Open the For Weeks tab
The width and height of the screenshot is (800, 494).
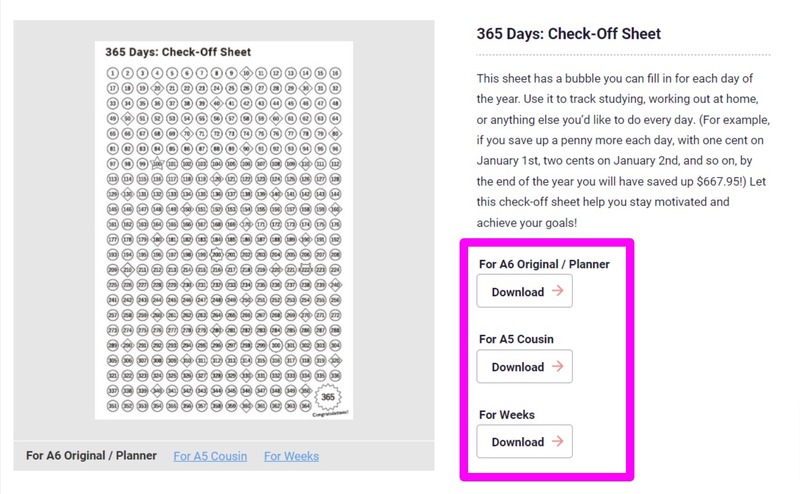coord(291,456)
